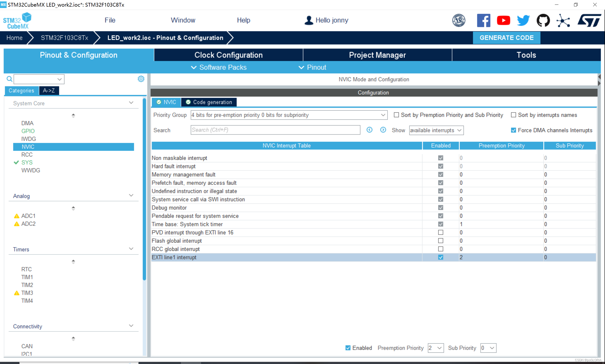Click the ADC1 warning triangle icon
This screenshot has height=364, width=605.
coord(16,216)
